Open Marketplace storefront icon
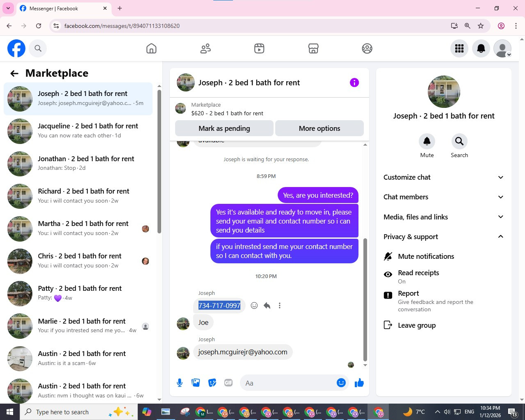The image size is (525, 420). pos(313,48)
